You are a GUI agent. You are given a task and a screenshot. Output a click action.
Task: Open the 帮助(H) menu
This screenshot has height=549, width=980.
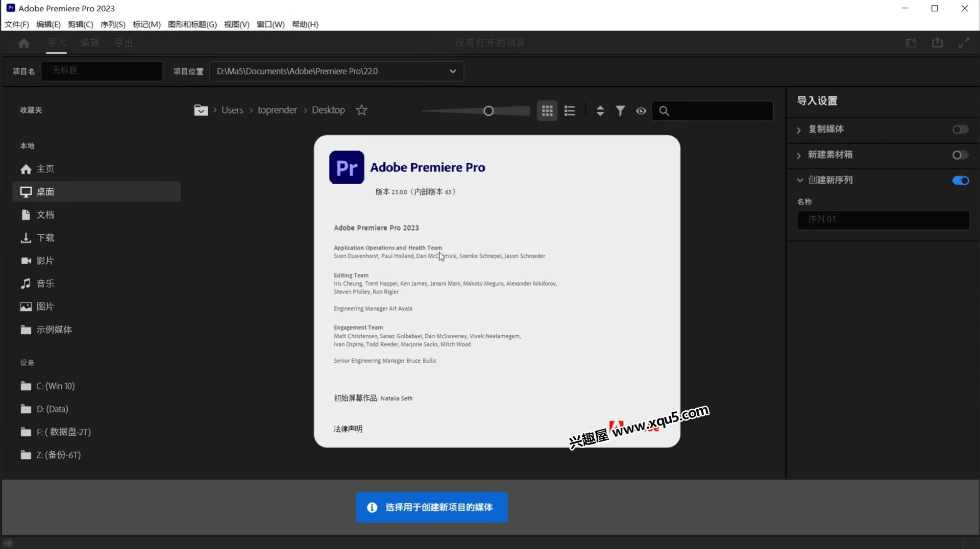click(x=305, y=25)
